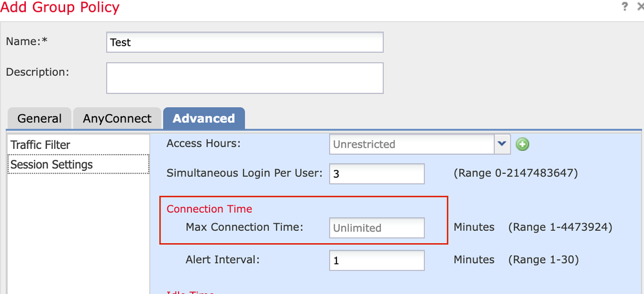This screenshot has width=644, height=294.
Task: Click the Alert Interval input field
Action: [x=377, y=260]
